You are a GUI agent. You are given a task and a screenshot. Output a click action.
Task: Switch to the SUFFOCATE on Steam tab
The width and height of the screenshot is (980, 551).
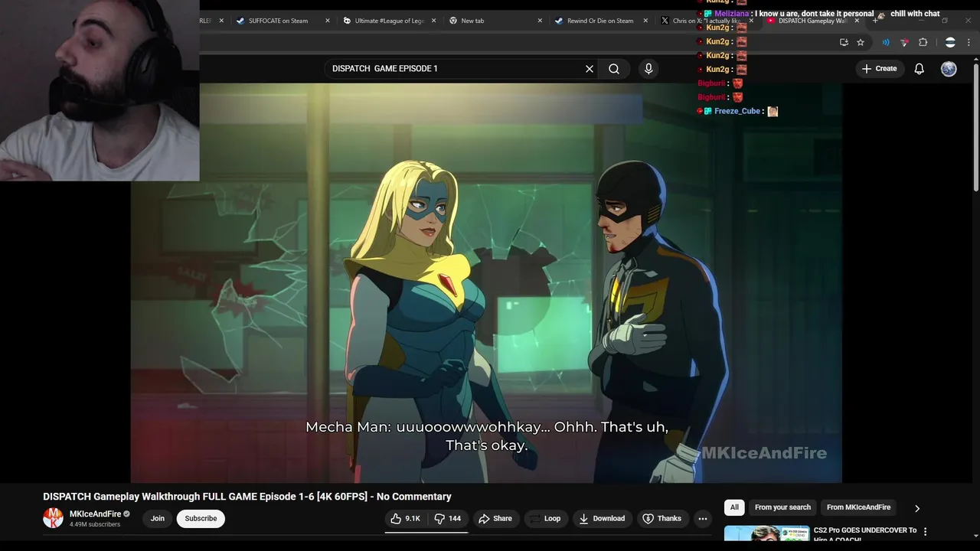pos(278,21)
